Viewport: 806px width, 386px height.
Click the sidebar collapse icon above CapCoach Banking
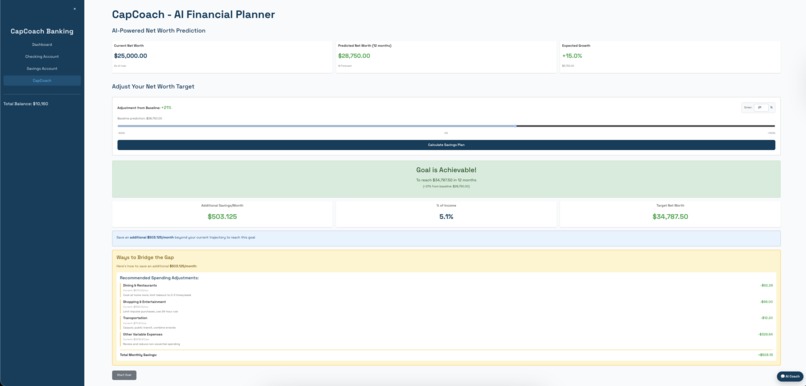click(x=75, y=9)
